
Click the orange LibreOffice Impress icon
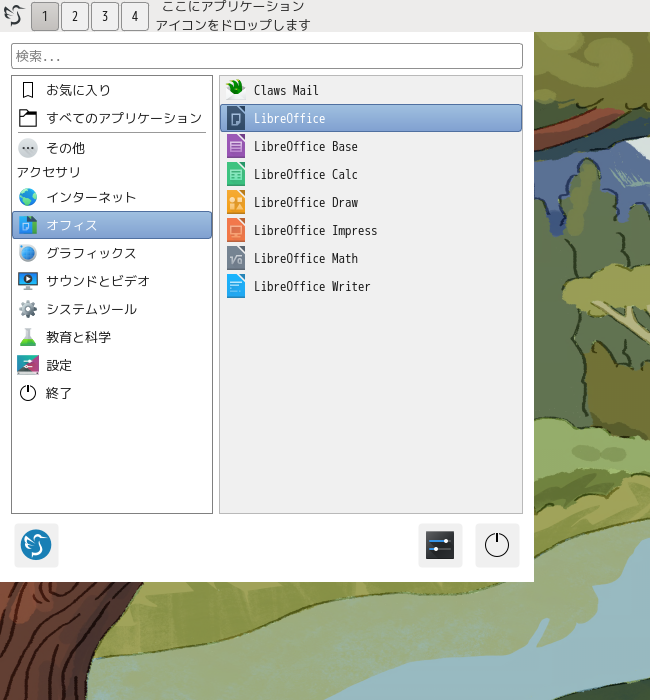(236, 230)
